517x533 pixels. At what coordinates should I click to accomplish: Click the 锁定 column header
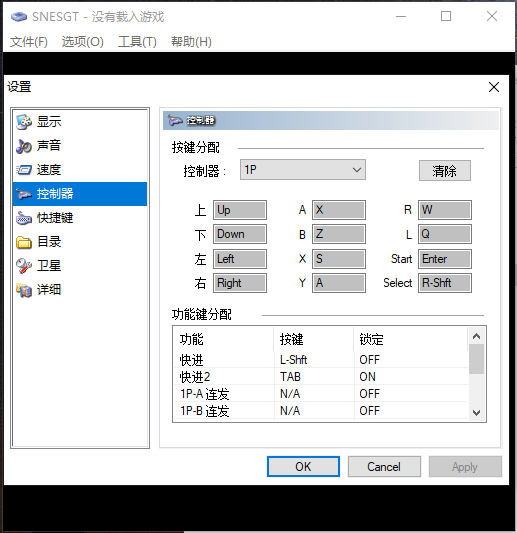[411, 339]
